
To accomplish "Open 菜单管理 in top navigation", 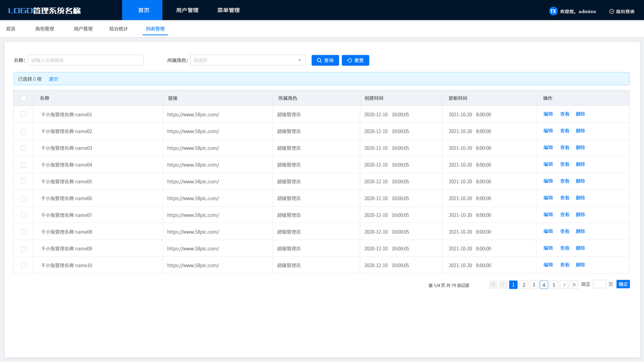I will pyautogui.click(x=228, y=10).
